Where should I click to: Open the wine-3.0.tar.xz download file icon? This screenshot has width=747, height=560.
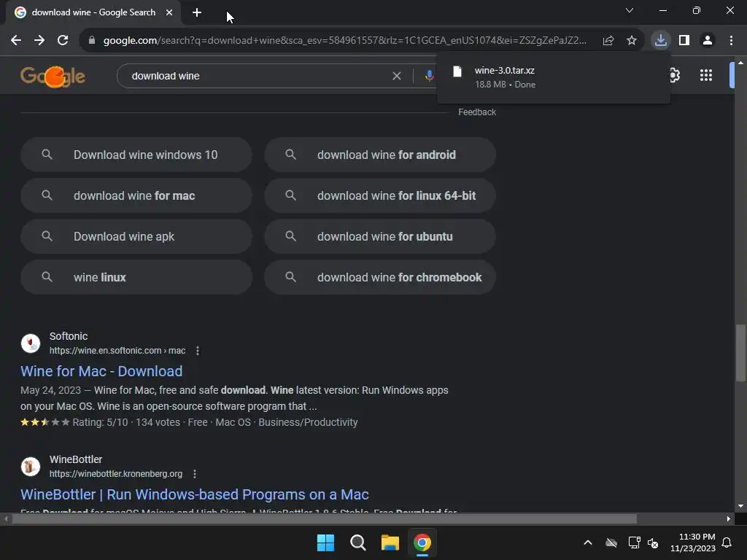[x=457, y=71]
